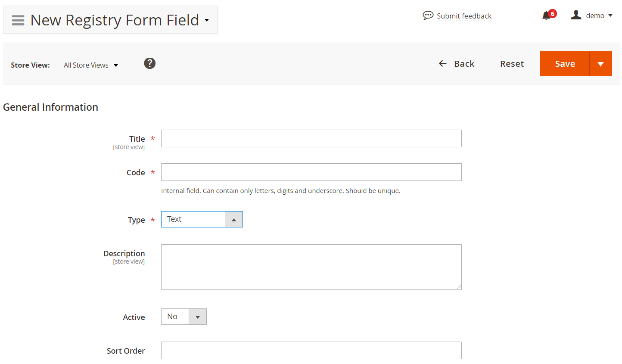
Task: Open the hamburger menu icon
Action: click(x=18, y=20)
